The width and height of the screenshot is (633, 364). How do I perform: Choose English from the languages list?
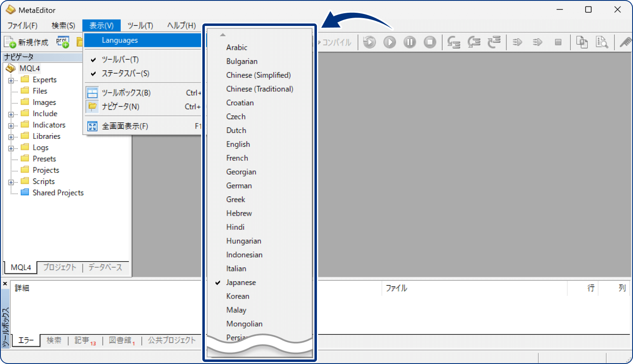pos(238,144)
